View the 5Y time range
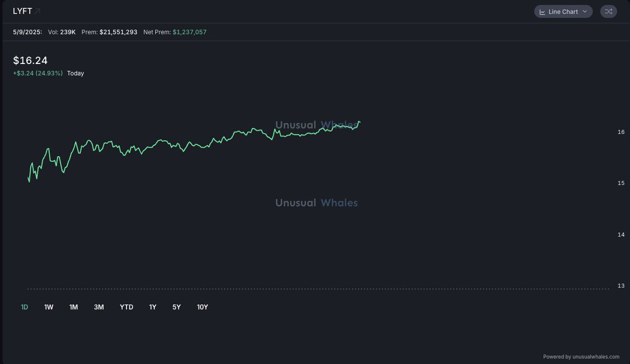This screenshot has width=630, height=364. coord(176,307)
